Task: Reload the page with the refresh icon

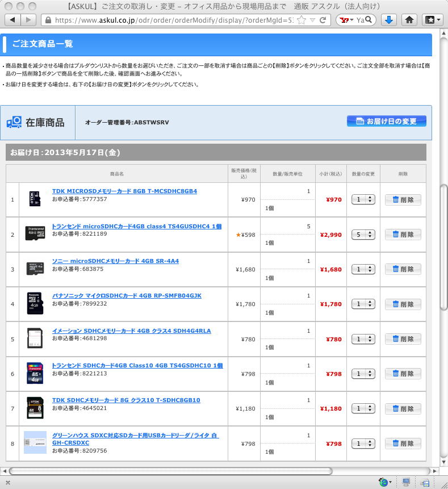Action: [323, 20]
